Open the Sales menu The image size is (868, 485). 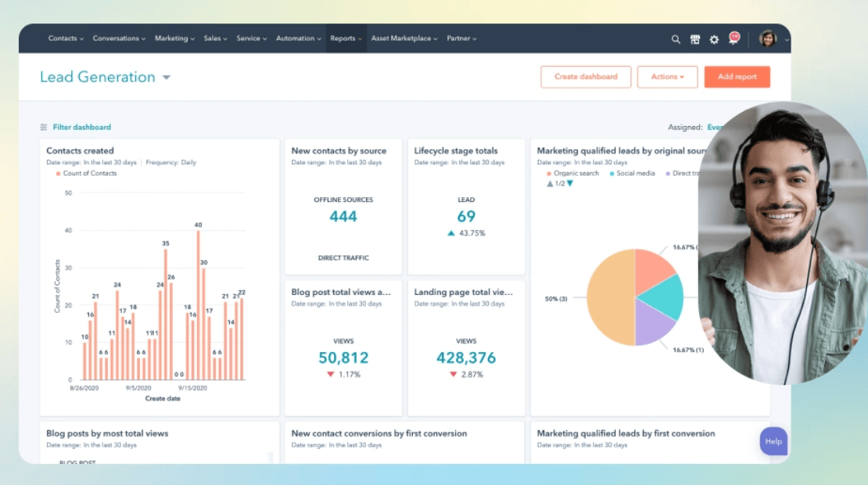coord(215,38)
